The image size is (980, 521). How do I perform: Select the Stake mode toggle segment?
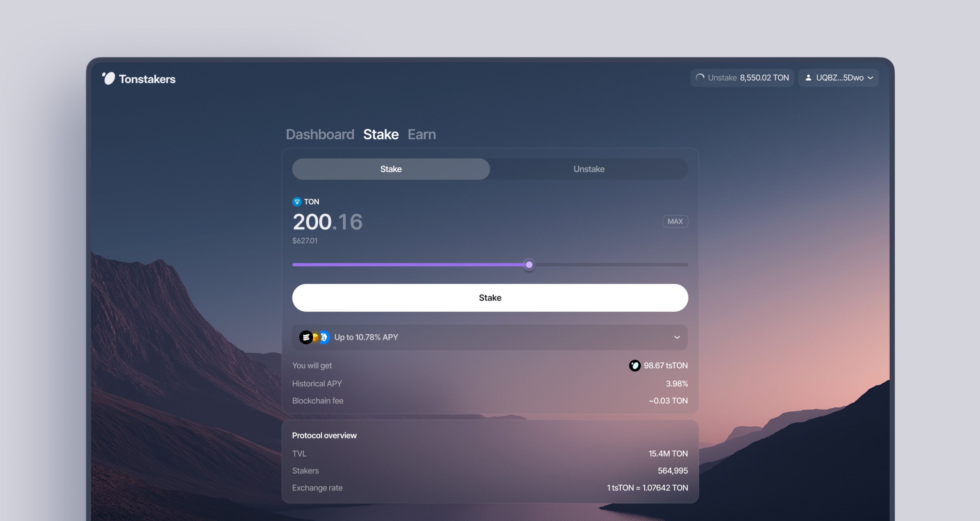click(x=391, y=169)
